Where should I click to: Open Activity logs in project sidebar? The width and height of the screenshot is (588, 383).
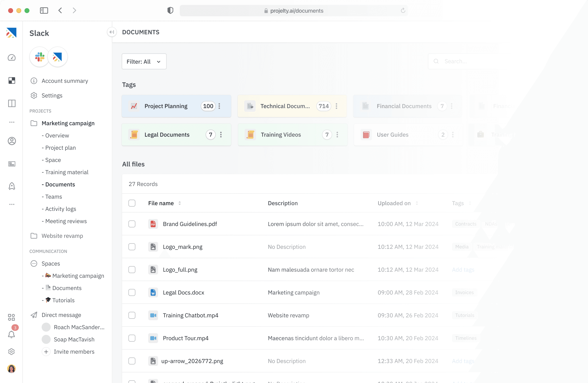[61, 209]
